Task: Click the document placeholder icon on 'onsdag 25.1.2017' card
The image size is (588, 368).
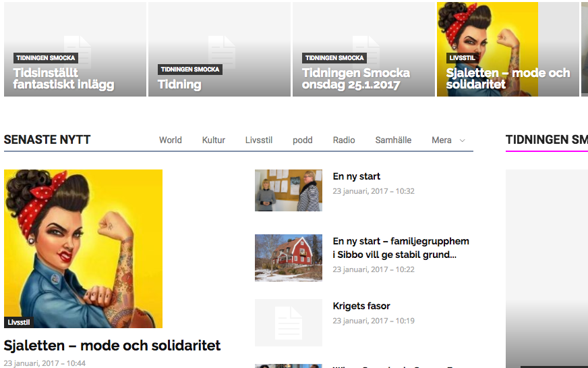Action: (366, 52)
